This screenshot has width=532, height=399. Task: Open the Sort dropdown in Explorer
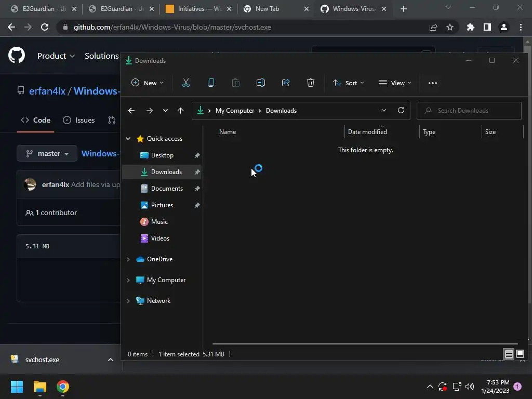coord(349,83)
